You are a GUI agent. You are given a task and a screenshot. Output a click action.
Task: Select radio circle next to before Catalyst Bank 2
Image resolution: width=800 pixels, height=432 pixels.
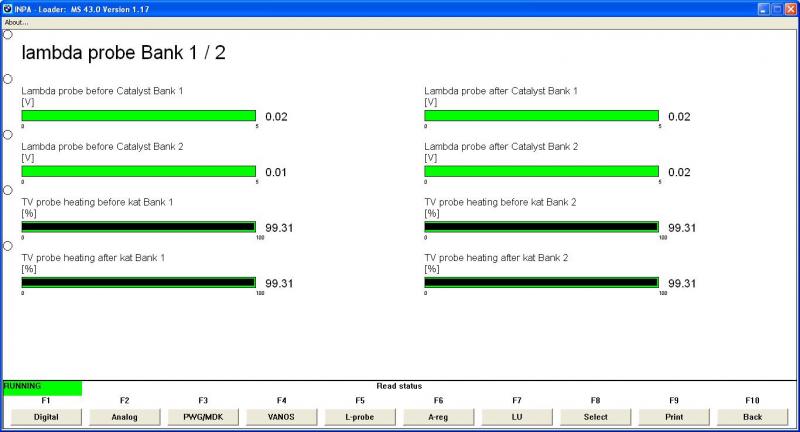pos(8,134)
